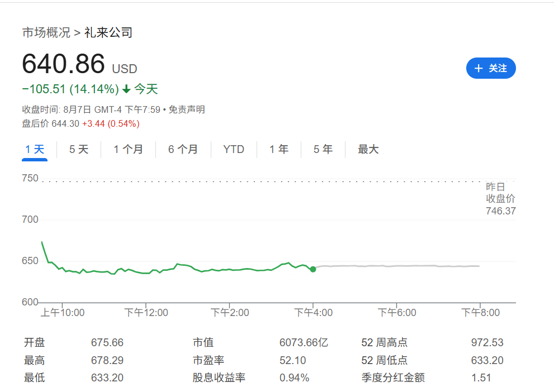
Task: Switch to the 5 天 tab
Action: (x=79, y=149)
